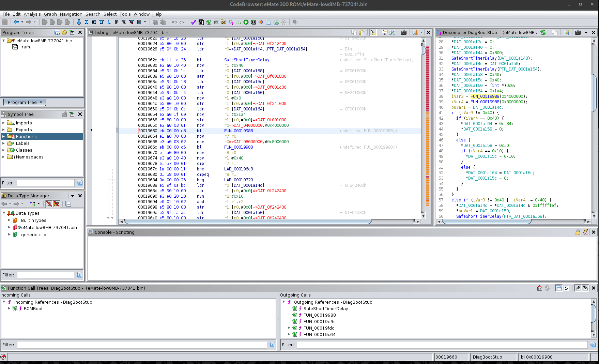Open the File menu
The width and height of the screenshot is (599, 364).
6,14
